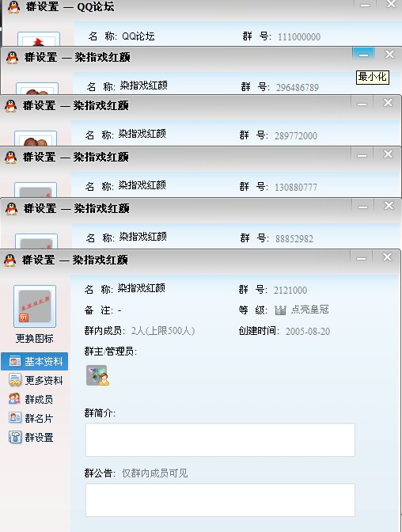Click inside the 群简介 text box
Viewport: 402px width, 532px height.
220,439
